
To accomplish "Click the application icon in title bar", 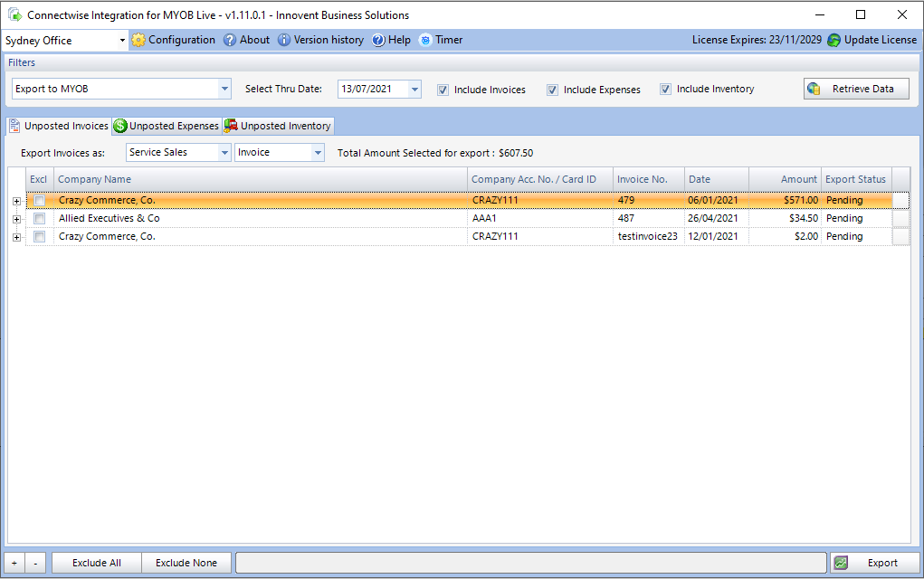I will pos(14,14).
